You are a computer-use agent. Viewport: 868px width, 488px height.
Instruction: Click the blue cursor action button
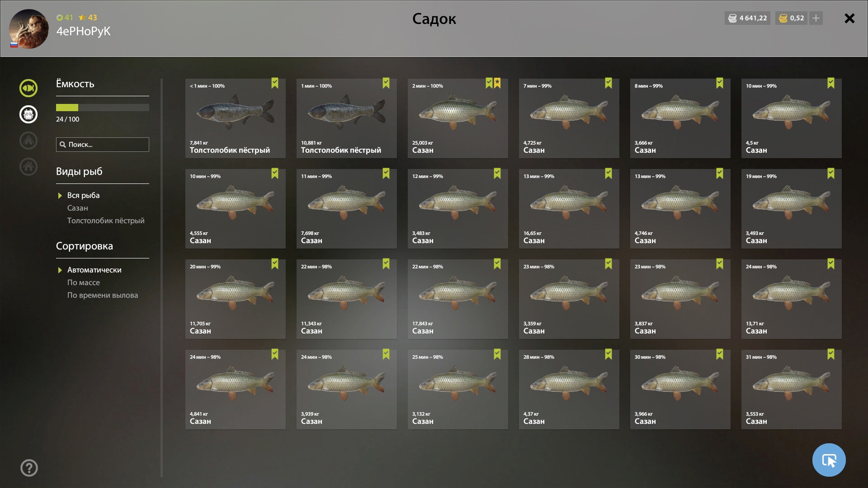[829, 460]
